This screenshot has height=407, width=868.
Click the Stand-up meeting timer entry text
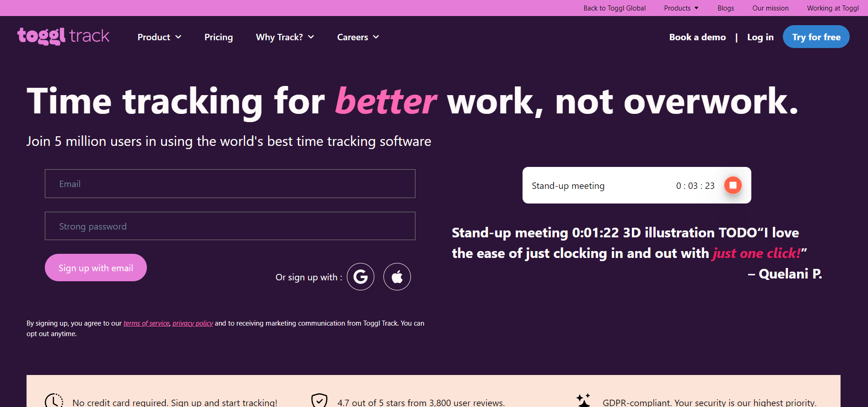point(568,186)
